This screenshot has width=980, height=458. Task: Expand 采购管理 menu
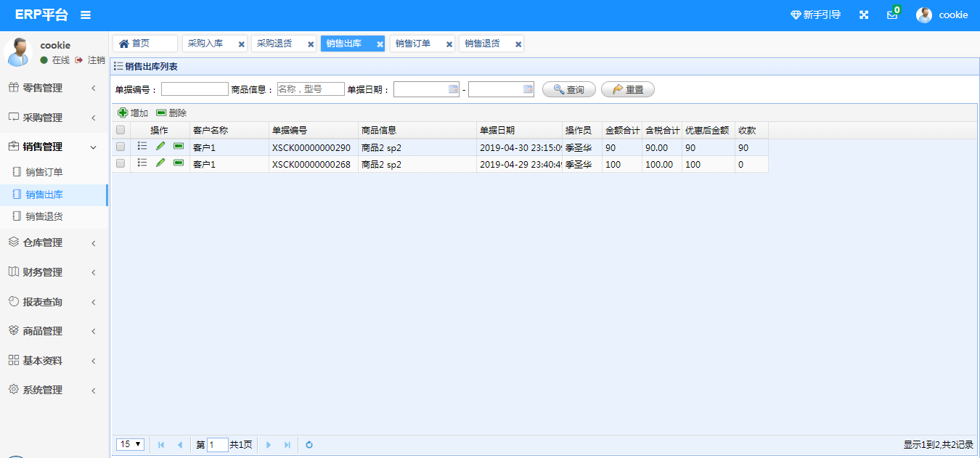[54, 118]
